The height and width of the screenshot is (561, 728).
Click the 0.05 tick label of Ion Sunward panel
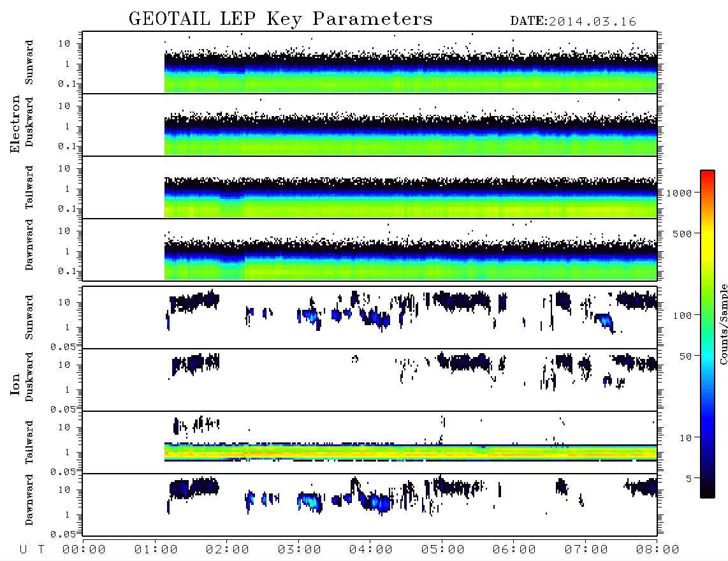pos(62,347)
